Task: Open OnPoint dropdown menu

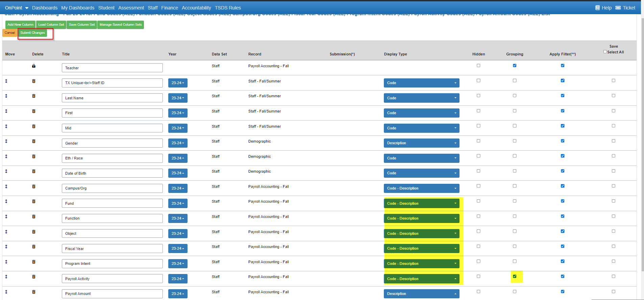Action: click(x=17, y=8)
